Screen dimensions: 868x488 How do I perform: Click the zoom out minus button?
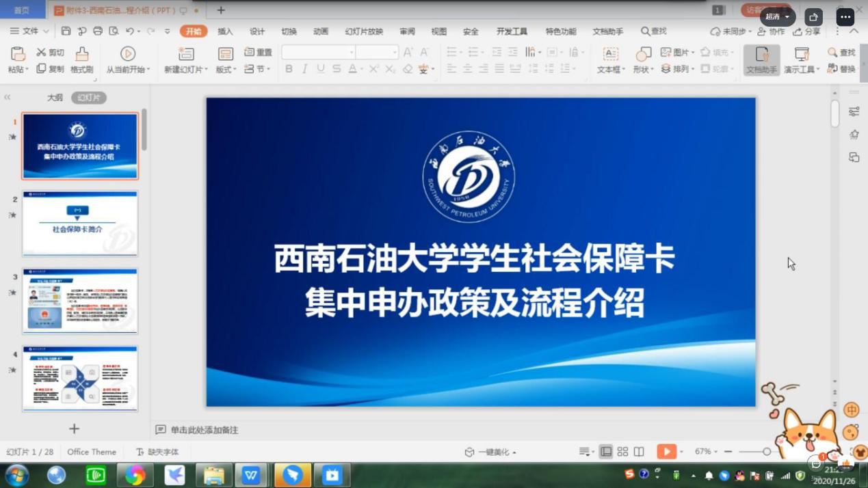728,452
